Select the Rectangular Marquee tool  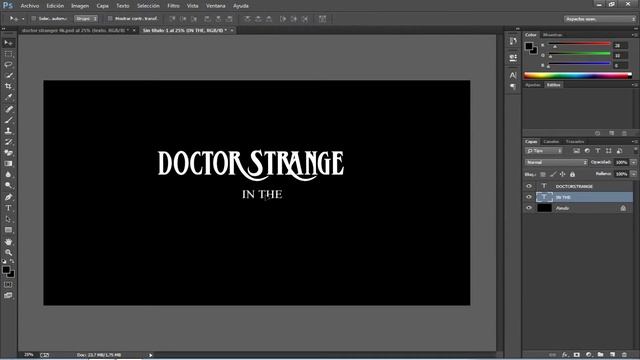tap(8, 54)
